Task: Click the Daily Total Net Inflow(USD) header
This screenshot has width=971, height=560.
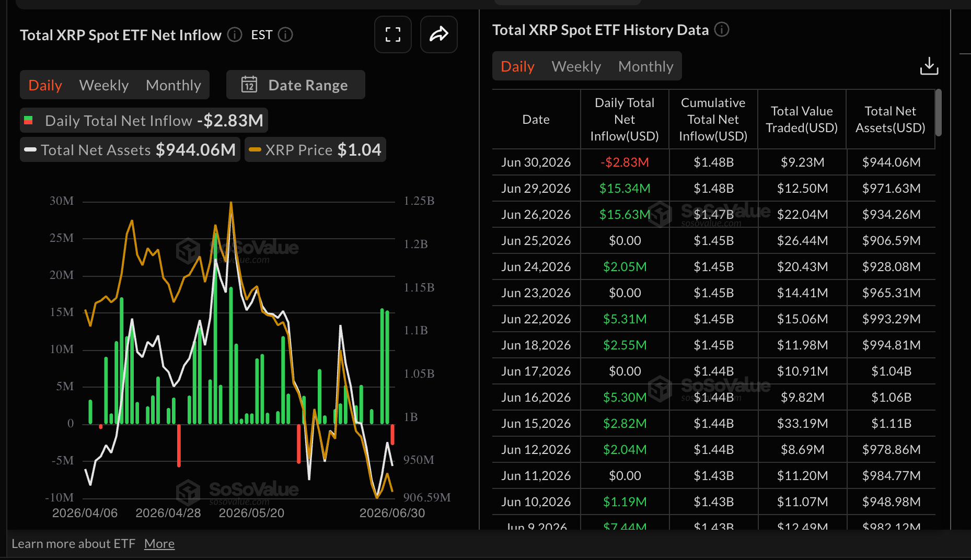Action: point(625,120)
